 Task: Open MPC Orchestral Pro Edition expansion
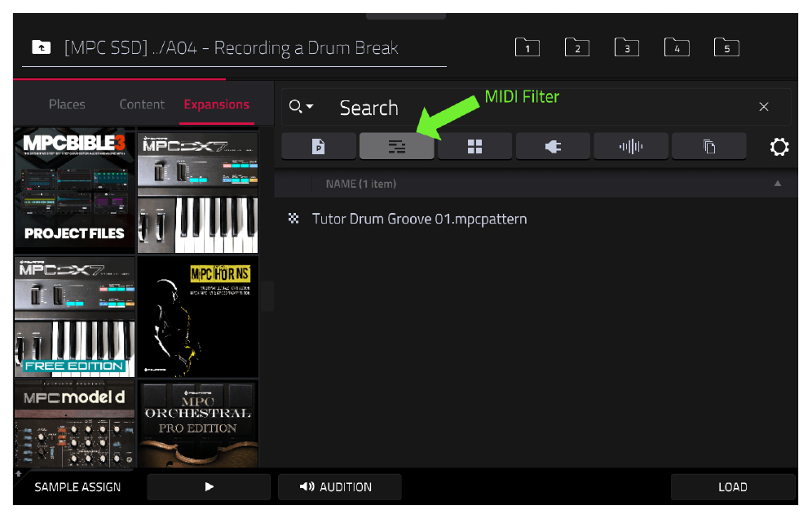198,424
